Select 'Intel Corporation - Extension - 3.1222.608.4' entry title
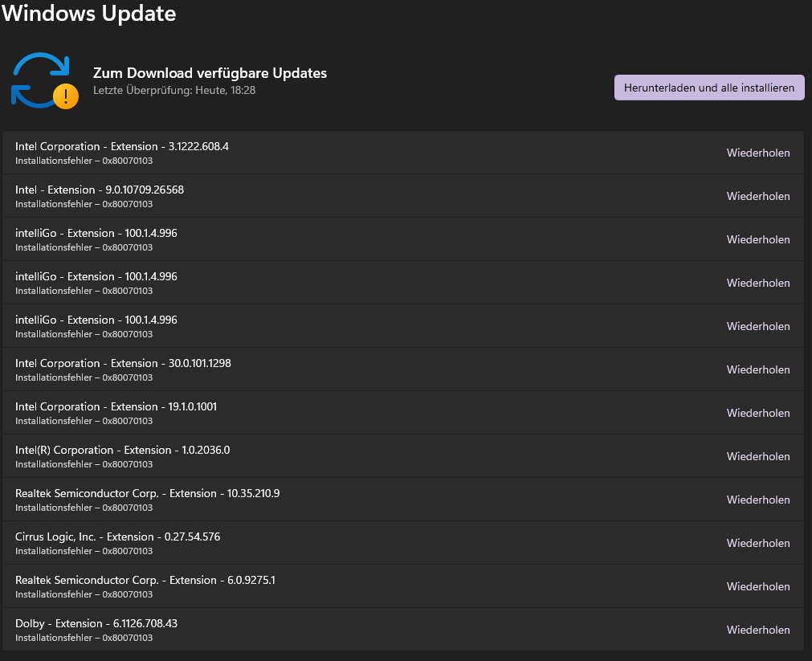The width and height of the screenshot is (812, 661). [x=122, y=147]
